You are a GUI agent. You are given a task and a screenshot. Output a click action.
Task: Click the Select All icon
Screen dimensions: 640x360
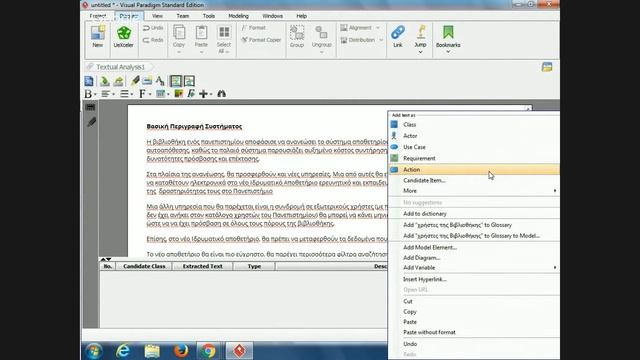click(224, 33)
